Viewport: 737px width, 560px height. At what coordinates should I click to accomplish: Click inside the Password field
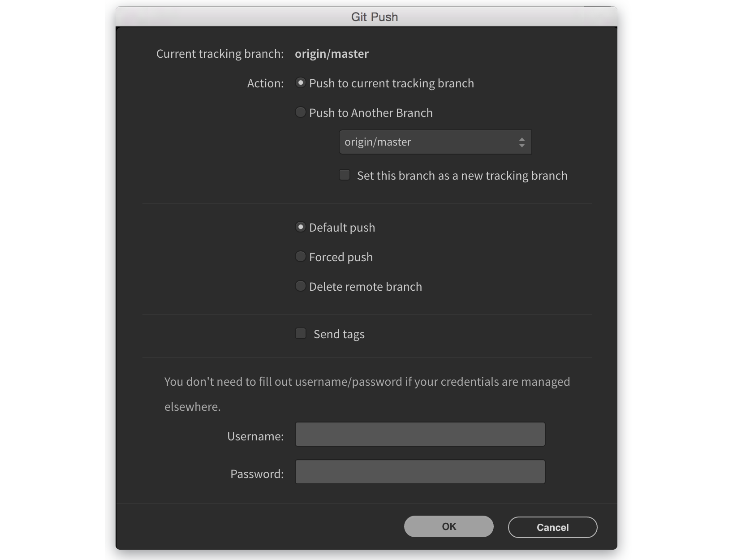click(419, 472)
